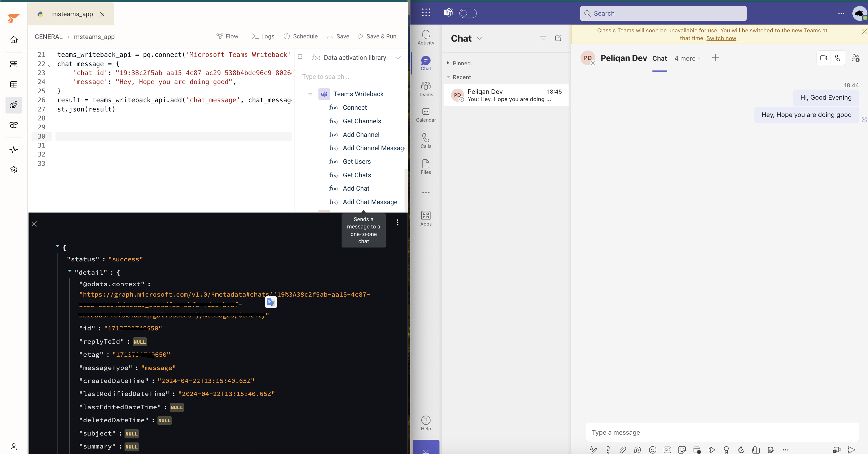Click the Type a message field
The width and height of the screenshot is (868, 454).
[x=722, y=432]
